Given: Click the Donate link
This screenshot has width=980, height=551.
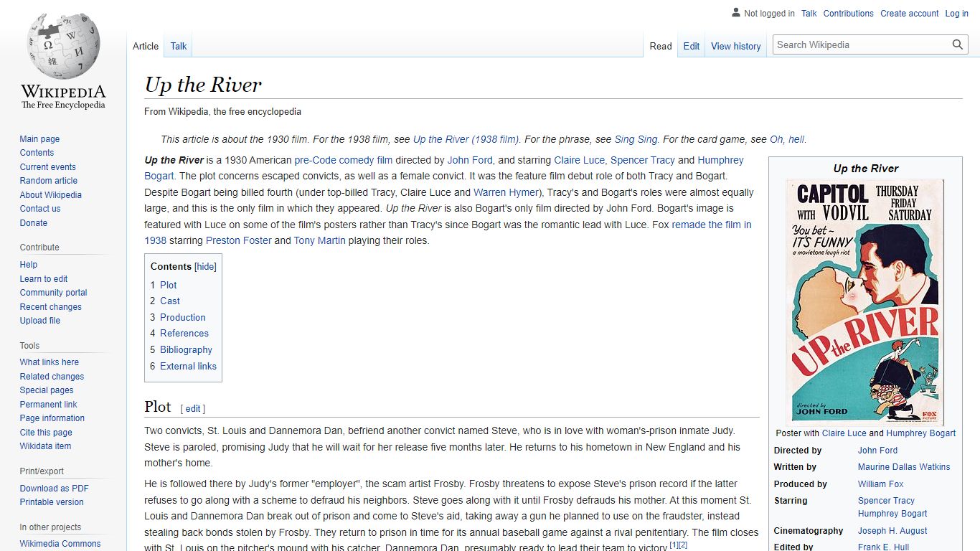Looking at the screenshot, I should pyautogui.click(x=33, y=223).
